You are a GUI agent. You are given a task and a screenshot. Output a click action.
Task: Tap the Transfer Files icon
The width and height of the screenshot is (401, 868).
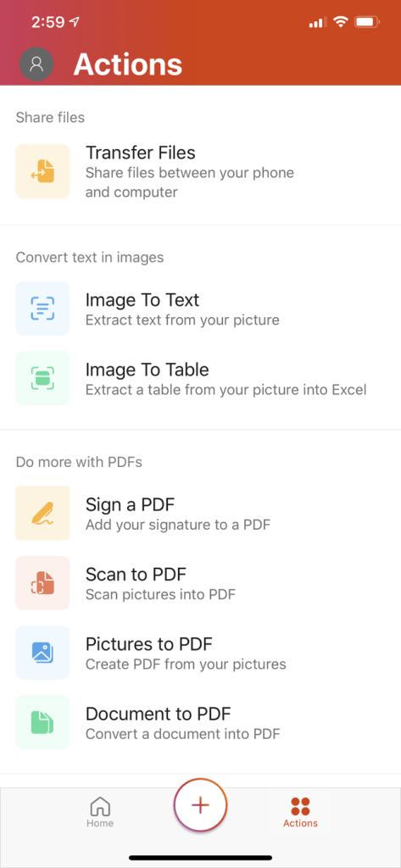(42, 171)
